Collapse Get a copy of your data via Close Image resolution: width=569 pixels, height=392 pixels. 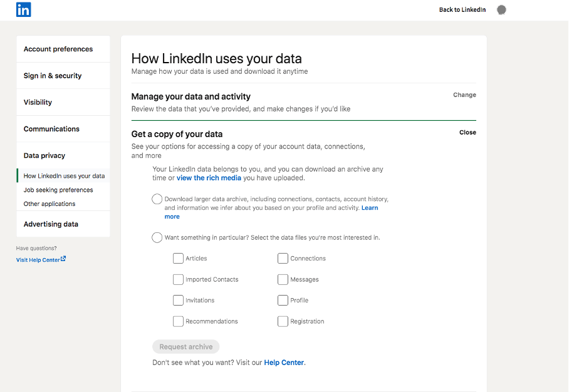(x=467, y=132)
